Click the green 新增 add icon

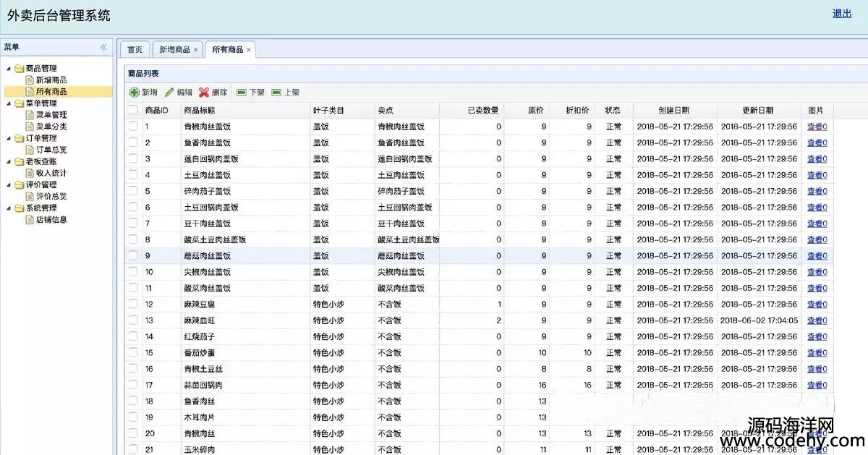tap(135, 93)
